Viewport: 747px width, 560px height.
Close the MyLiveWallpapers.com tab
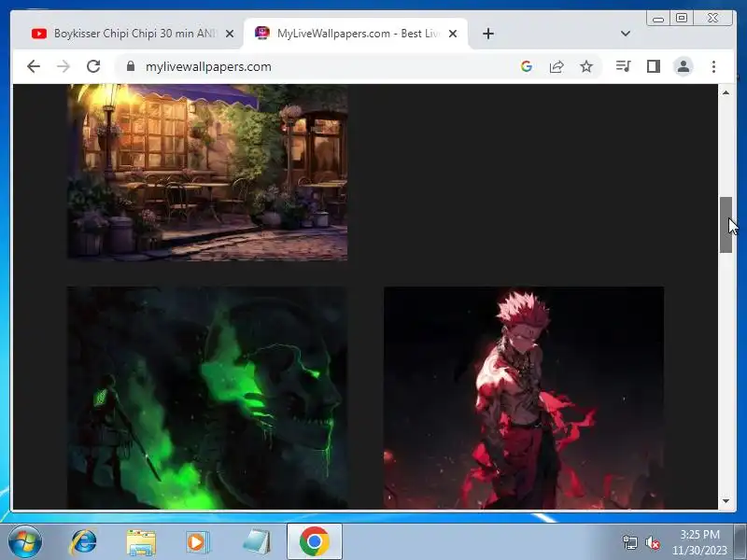point(453,34)
